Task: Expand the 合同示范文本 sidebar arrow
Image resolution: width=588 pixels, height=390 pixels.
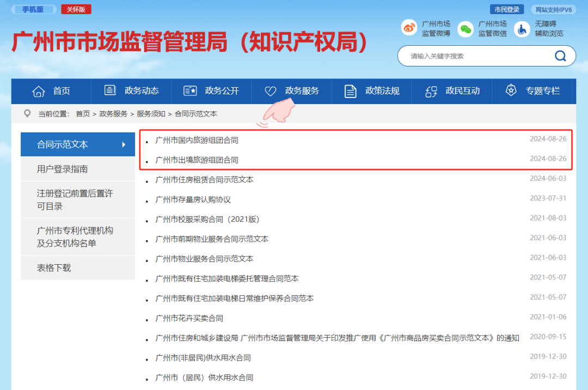Action: pyautogui.click(x=124, y=145)
